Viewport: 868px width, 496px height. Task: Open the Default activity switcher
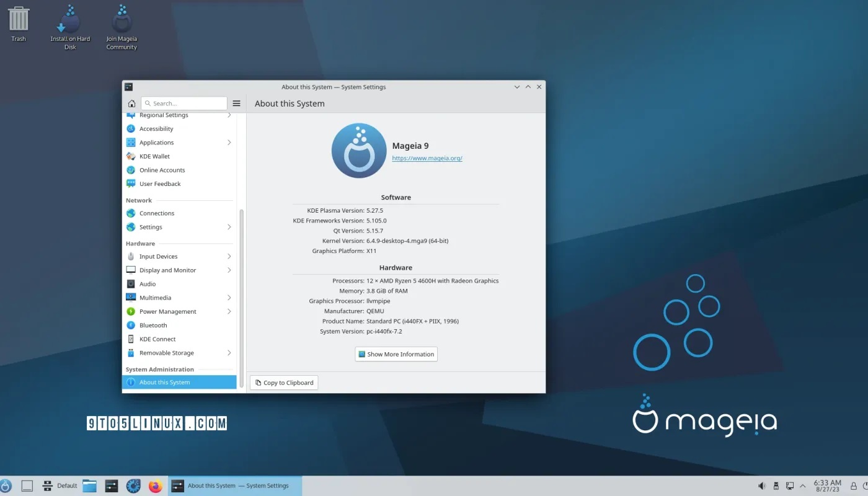click(60, 486)
